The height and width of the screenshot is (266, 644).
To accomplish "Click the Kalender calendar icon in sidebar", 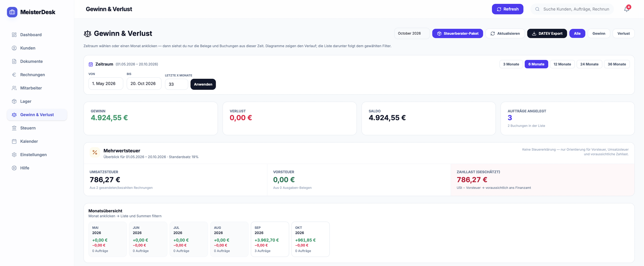I will coord(14,141).
